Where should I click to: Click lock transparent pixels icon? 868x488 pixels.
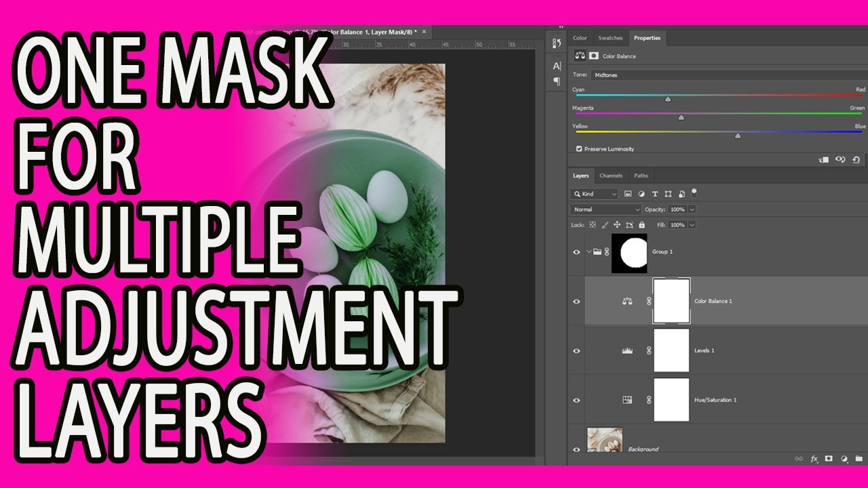pyautogui.click(x=592, y=224)
